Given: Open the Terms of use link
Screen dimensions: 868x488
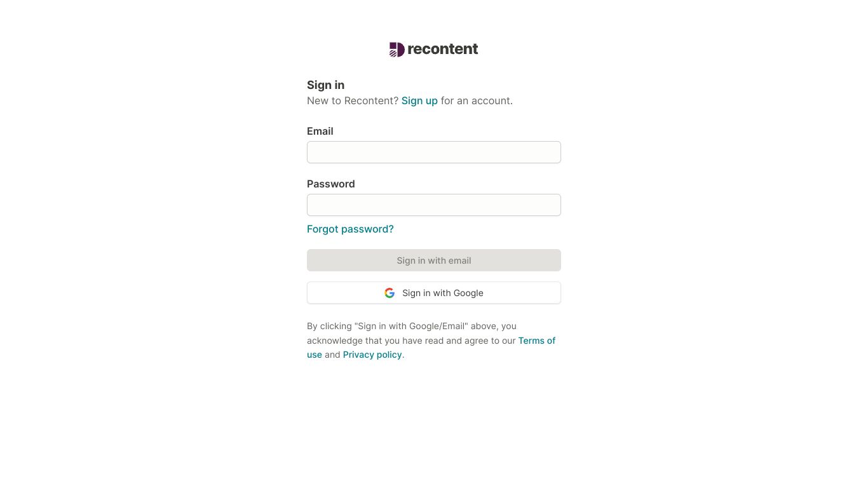Looking at the screenshot, I should pos(536,341).
